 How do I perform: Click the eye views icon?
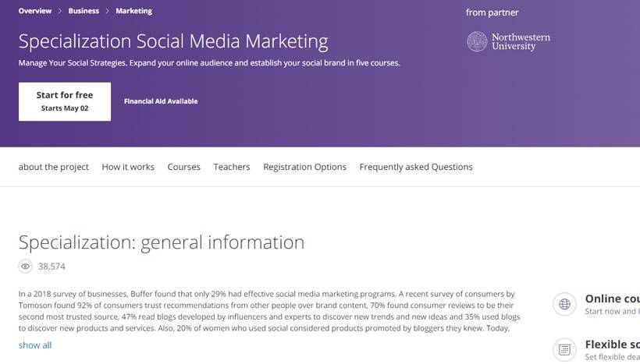tap(26, 267)
